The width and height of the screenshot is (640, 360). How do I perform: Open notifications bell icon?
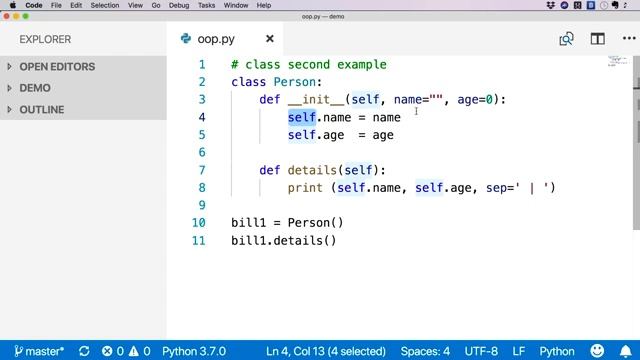pyautogui.click(x=626, y=351)
